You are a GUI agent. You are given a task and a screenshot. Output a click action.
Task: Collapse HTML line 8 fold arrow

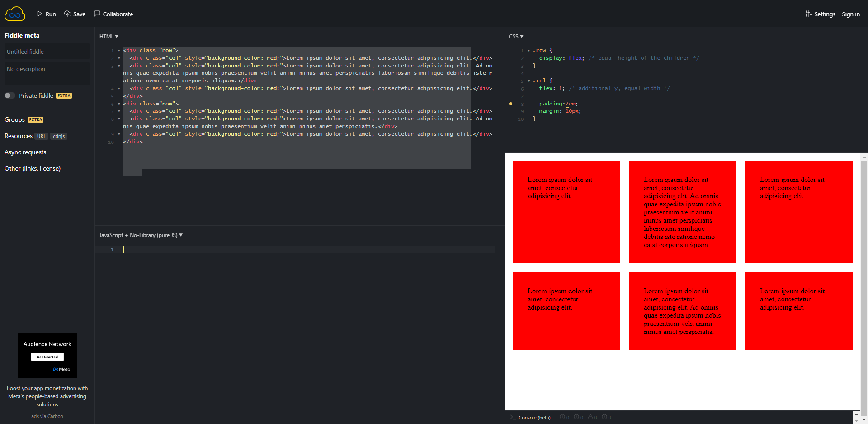119,119
